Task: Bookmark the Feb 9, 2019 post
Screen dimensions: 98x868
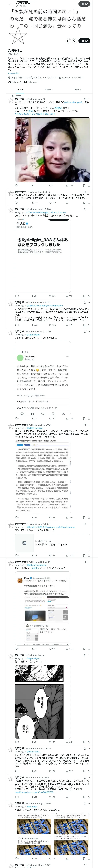Action: [x=84, y=203]
